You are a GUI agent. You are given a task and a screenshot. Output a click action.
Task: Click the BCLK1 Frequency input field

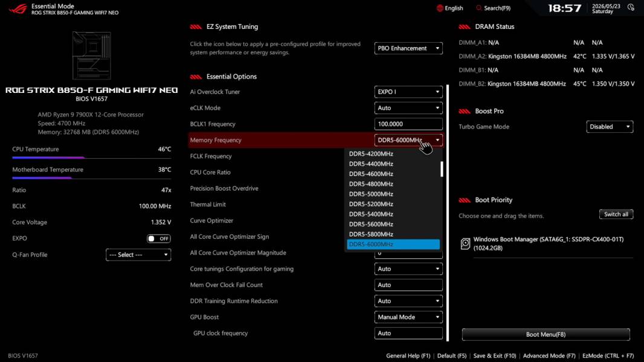[x=408, y=124]
